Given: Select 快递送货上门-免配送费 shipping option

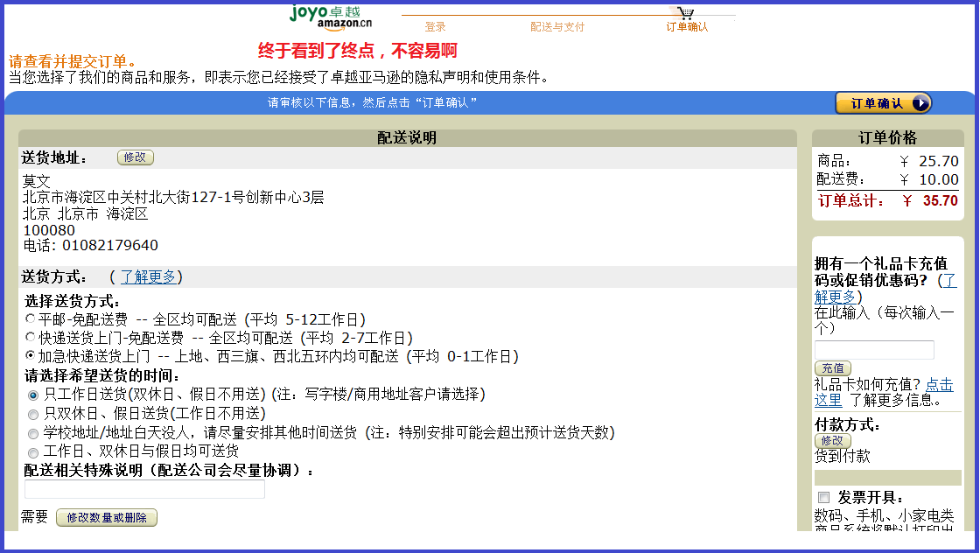Looking at the screenshot, I should coord(31,338).
